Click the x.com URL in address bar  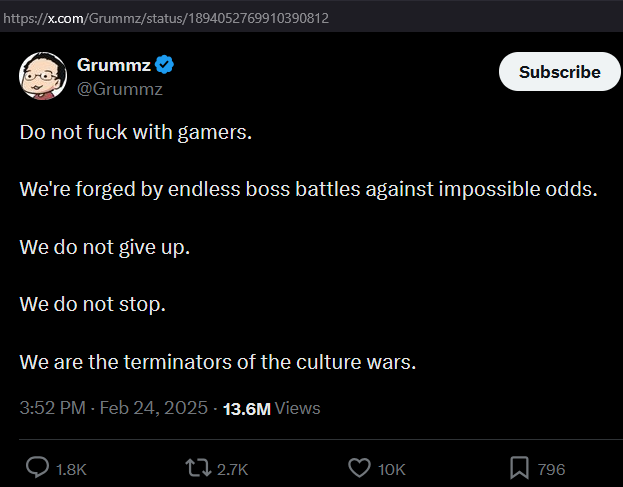(x=165, y=18)
